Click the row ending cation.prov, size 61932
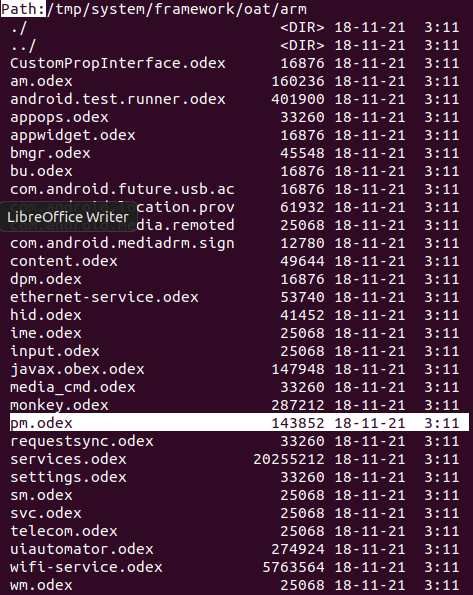 pyautogui.click(x=239, y=207)
